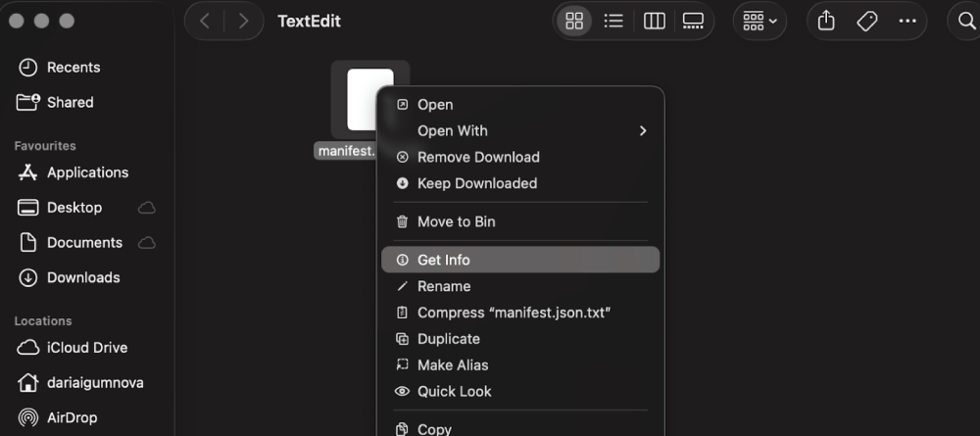Select Compress "manifest.json.txt"
Viewport: 980px width, 436px height.
pos(514,313)
